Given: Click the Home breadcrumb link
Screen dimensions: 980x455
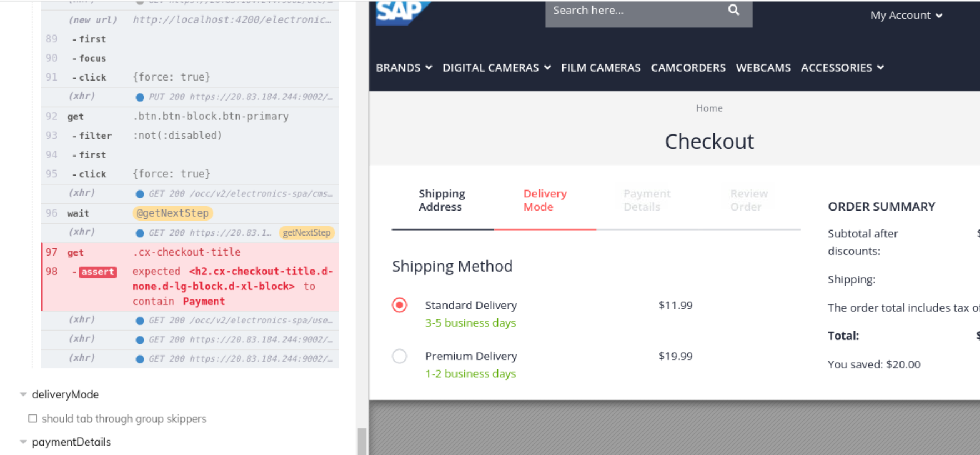Looking at the screenshot, I should pyautogui.click(x=709, y=108).
